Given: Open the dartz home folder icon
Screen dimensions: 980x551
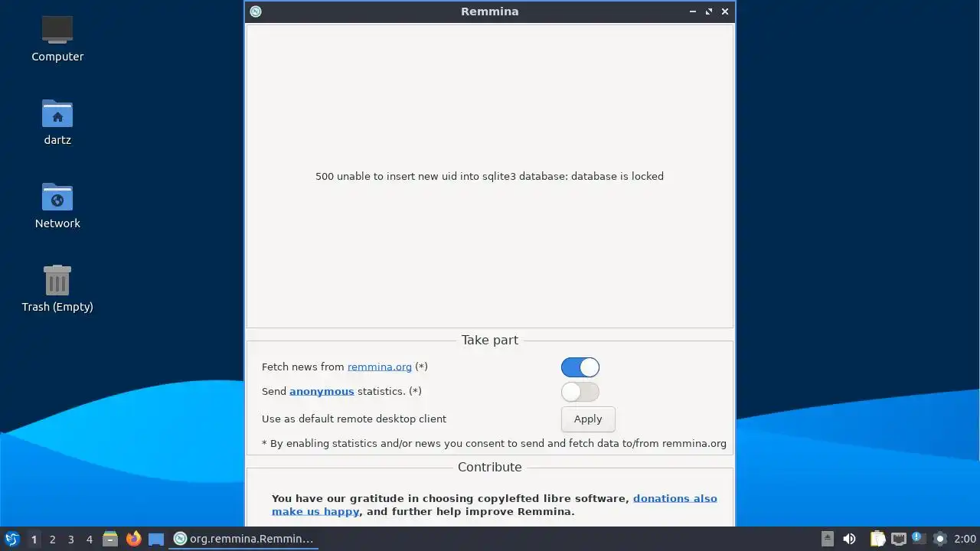Looking at the screenshot, I should (x=57, y=122).
